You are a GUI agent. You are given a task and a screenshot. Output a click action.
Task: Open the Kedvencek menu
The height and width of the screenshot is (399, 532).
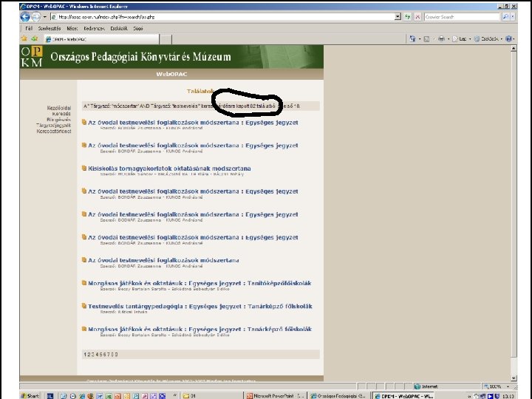(x=95, y=29)
